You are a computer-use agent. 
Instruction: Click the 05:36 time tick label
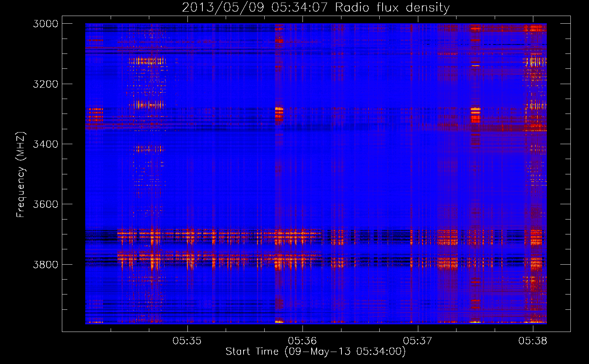tap(303, 341)
